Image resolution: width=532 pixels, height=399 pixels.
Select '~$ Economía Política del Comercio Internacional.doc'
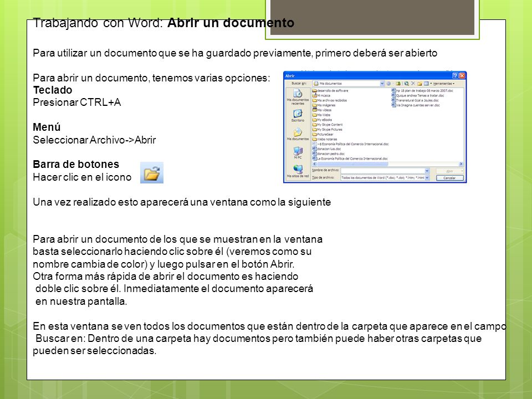[350, 144]
